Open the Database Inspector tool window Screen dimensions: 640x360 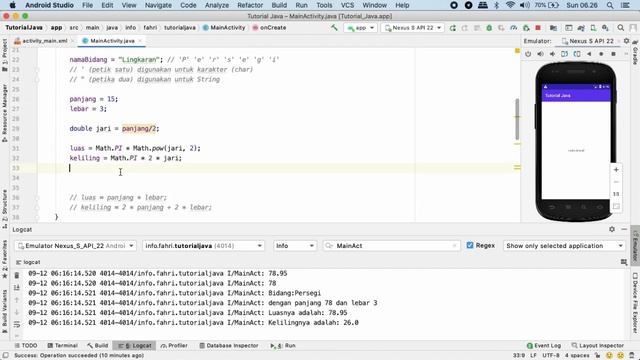(229, 345)
